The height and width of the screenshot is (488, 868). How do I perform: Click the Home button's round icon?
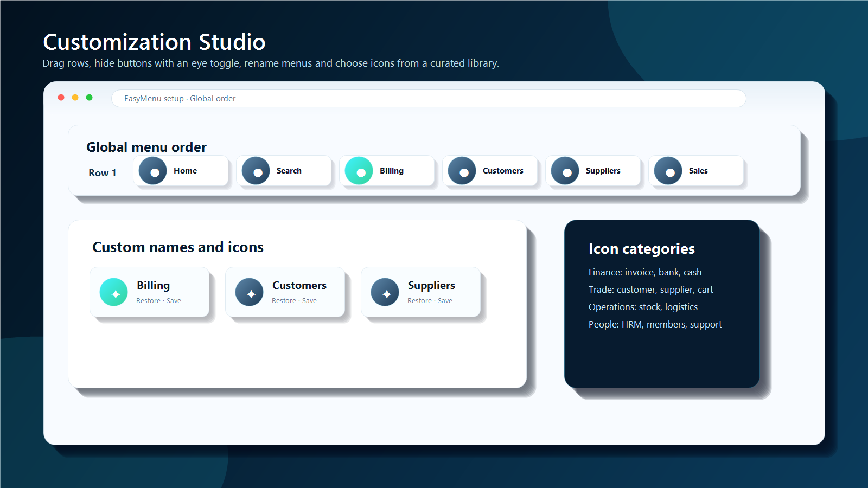coord(152,171)
